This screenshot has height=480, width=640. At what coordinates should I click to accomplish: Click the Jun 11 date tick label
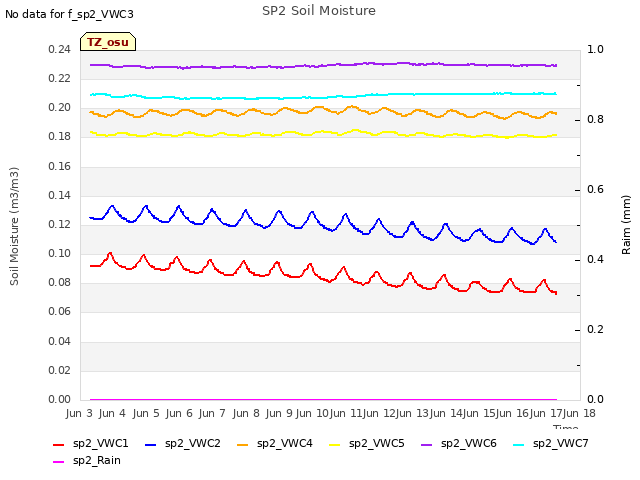[x=345, y=413]
